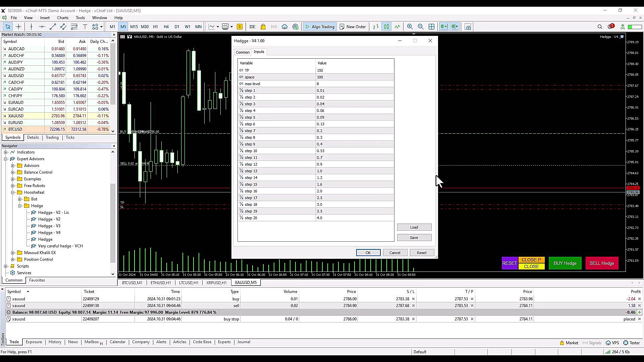Save input settings to file

414,238
